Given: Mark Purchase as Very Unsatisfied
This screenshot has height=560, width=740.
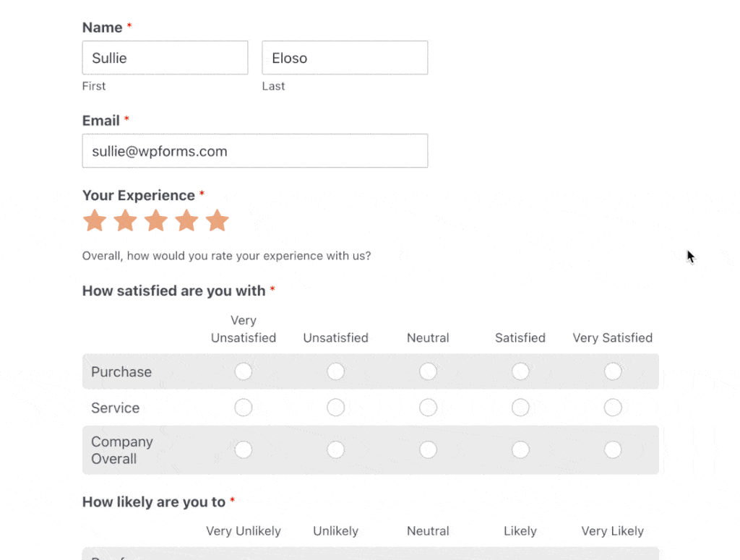Looking at the screenshot, I should coord(244,371).
